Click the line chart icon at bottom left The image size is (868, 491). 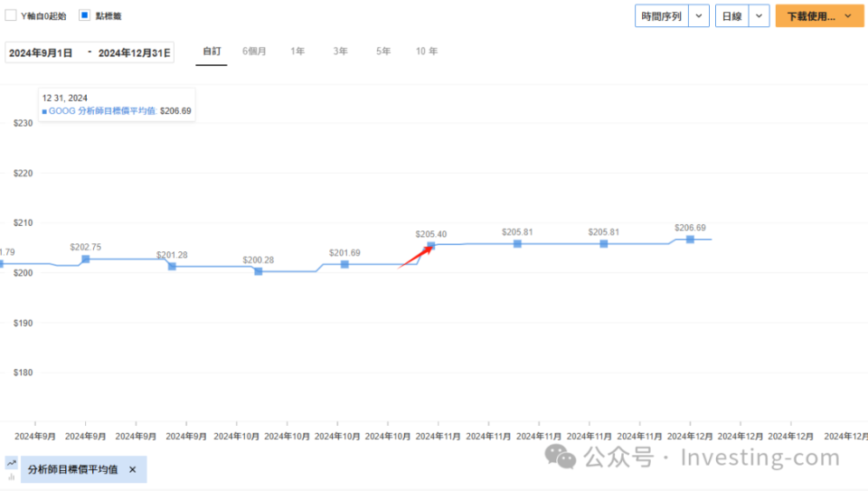12,463
